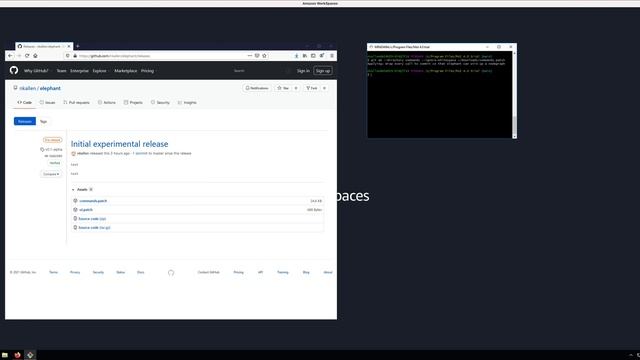The image size is (640, 360).
Task: Click the Sign up button
Action: 323,71
